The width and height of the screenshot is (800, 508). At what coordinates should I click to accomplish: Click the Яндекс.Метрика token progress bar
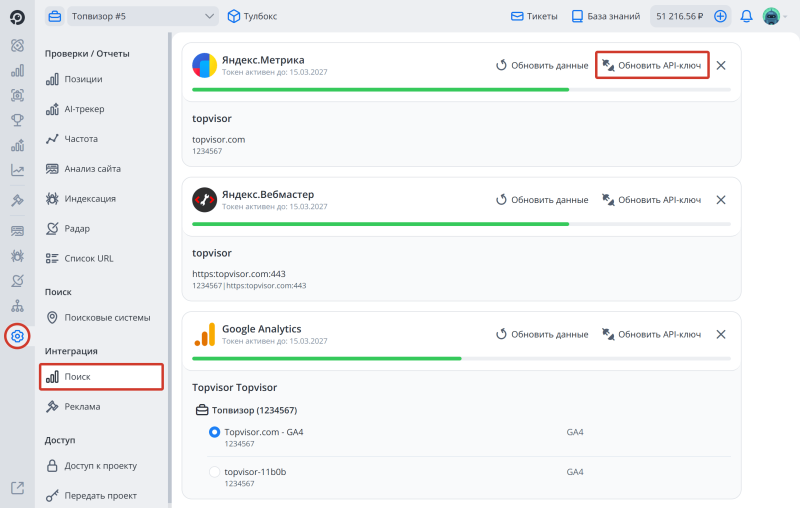tap(461, 90)
